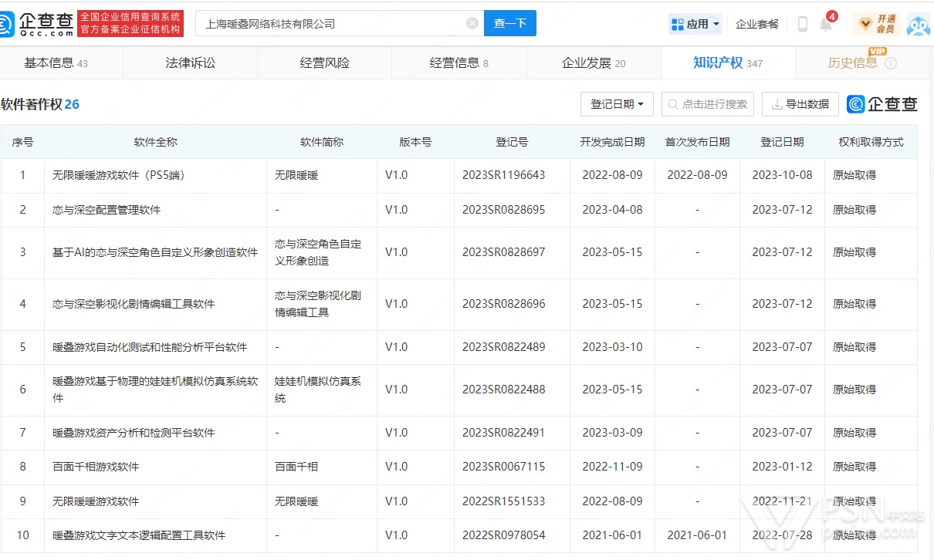Click registration number 2023SR0822491
The image size is (934, 560).
504,433
